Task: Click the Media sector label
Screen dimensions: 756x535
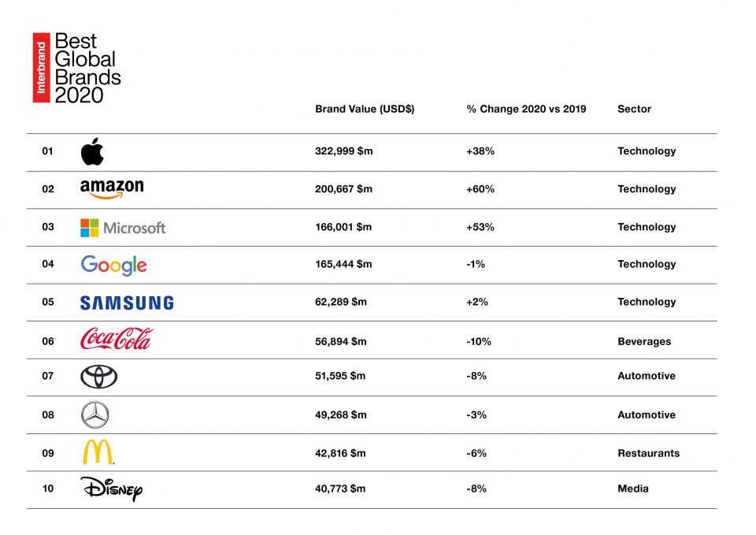Action: pyautogui.click(x=633, y=489)
